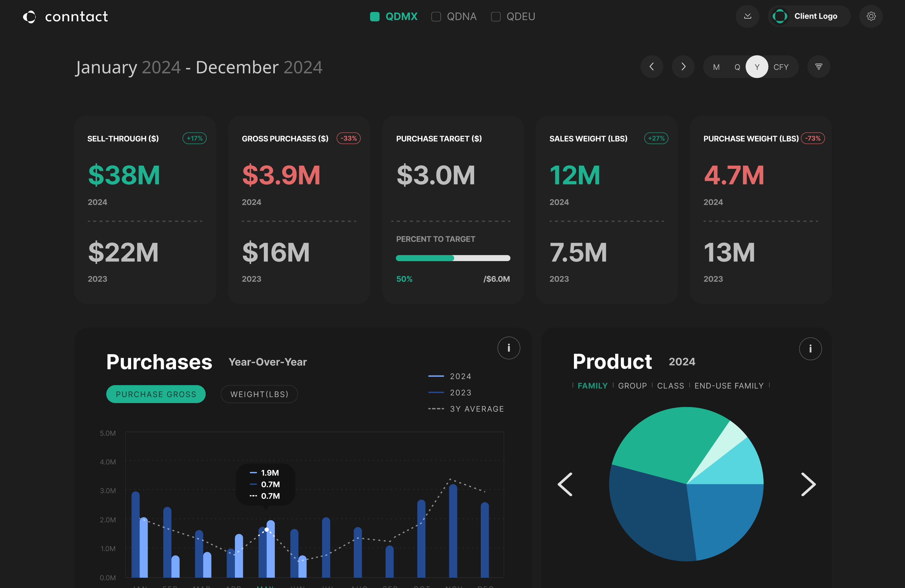Navigate back using the left arrow of pie carousel

[565, 484]
